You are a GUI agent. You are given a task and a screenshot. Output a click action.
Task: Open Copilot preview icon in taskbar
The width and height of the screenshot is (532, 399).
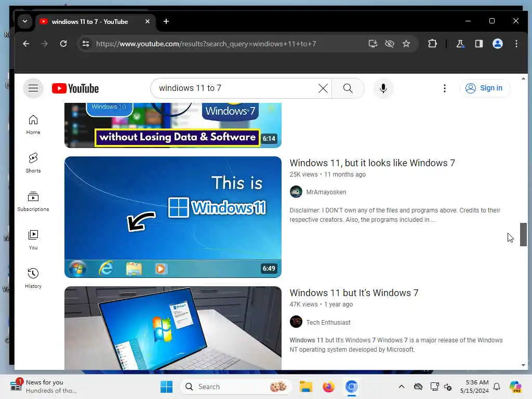(515, 387)
